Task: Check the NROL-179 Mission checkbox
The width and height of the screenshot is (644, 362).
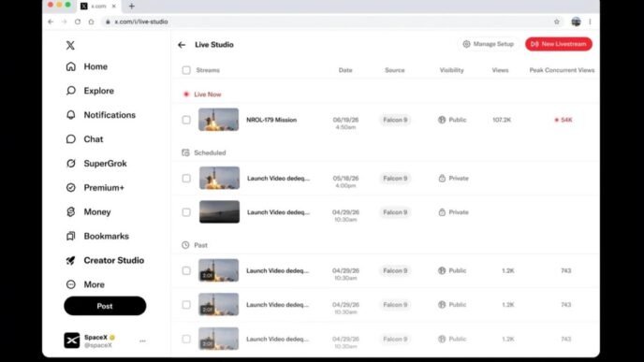Action: click(x=186, y=120)
